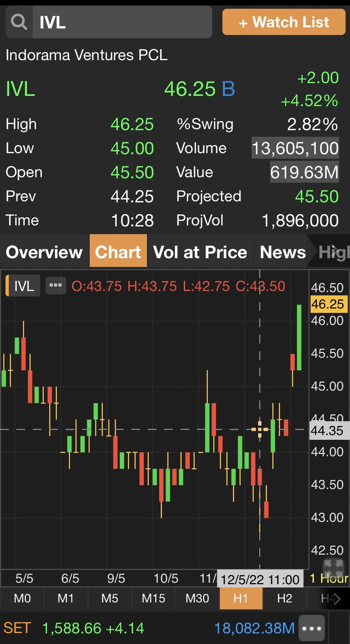Tap the +4.52% change percentage
Image resolution: width=350 pixels, height=644 pixels.
point(309,101)
